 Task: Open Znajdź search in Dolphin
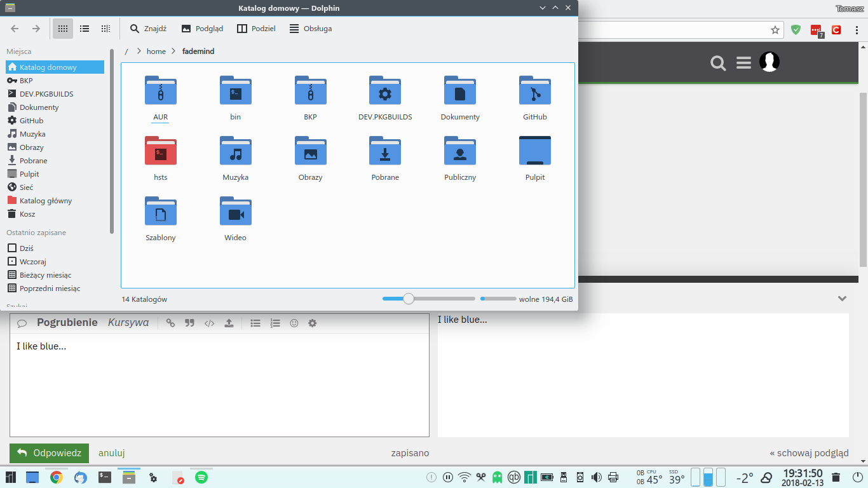pyautogui.click(x=148, y=28)
